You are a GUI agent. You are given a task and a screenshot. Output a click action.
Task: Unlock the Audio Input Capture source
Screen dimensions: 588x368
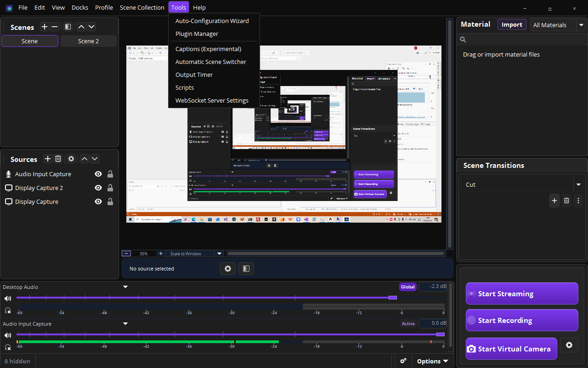pyautogui.click(x=110, y=174)
